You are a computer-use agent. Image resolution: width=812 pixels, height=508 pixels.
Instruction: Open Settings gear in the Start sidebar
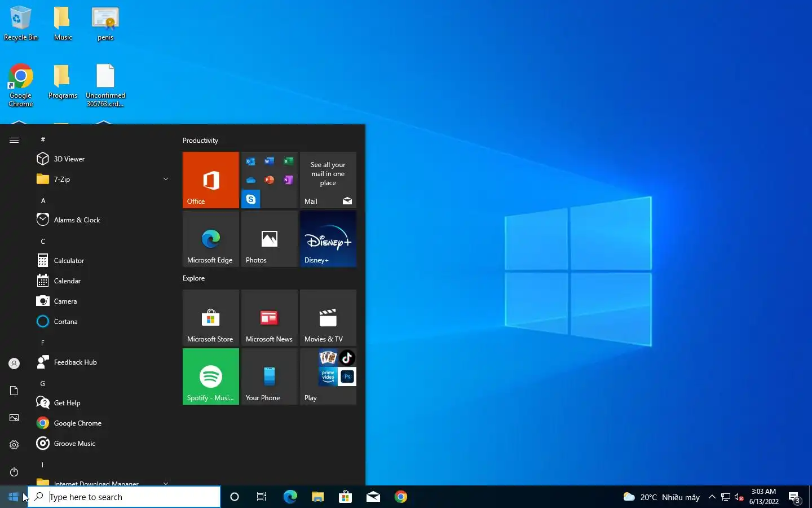[14, 445]
